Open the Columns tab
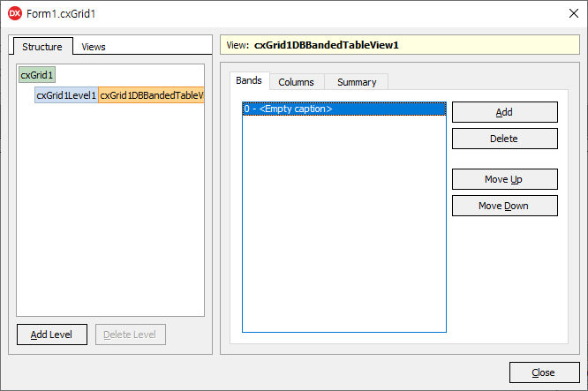 [297, 82]
